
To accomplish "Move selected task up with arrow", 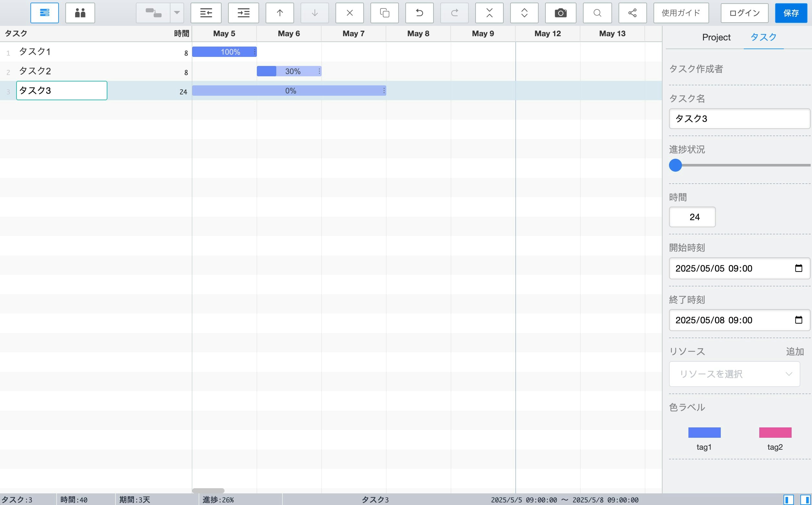I will 280,13.
